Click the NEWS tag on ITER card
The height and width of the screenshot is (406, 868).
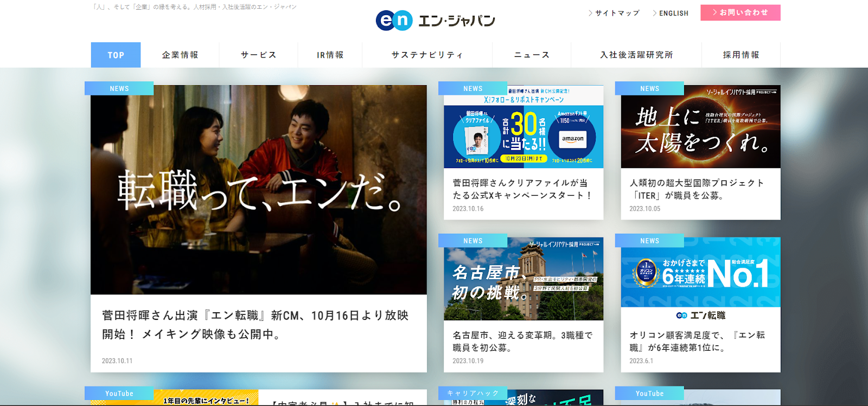pos(650,88)
